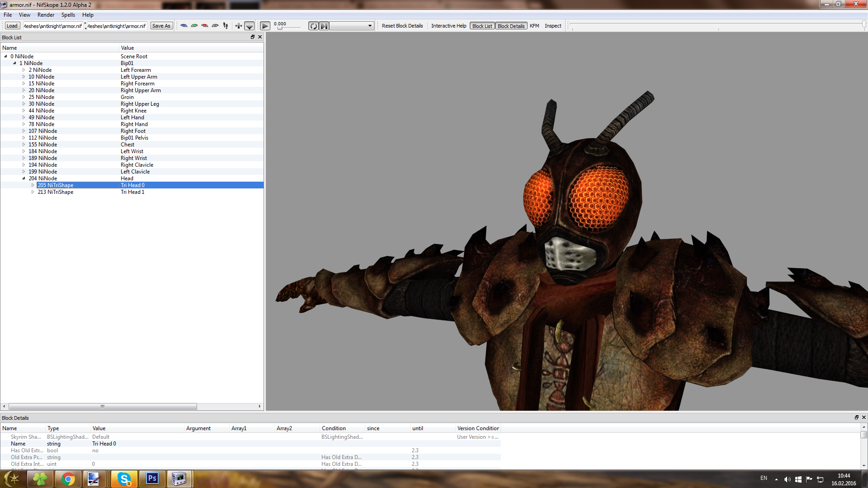Click the load file path input field

tap(53, 26)
